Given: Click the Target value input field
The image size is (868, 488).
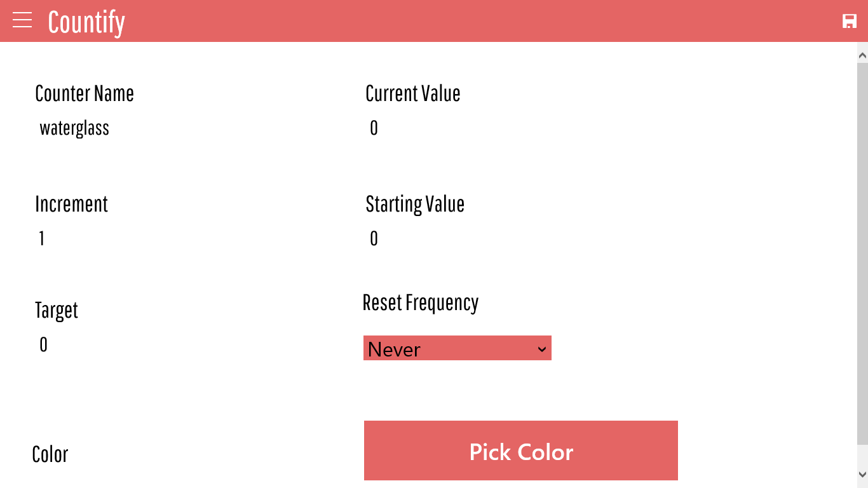Looking at the screenshot, I should 127,345.
